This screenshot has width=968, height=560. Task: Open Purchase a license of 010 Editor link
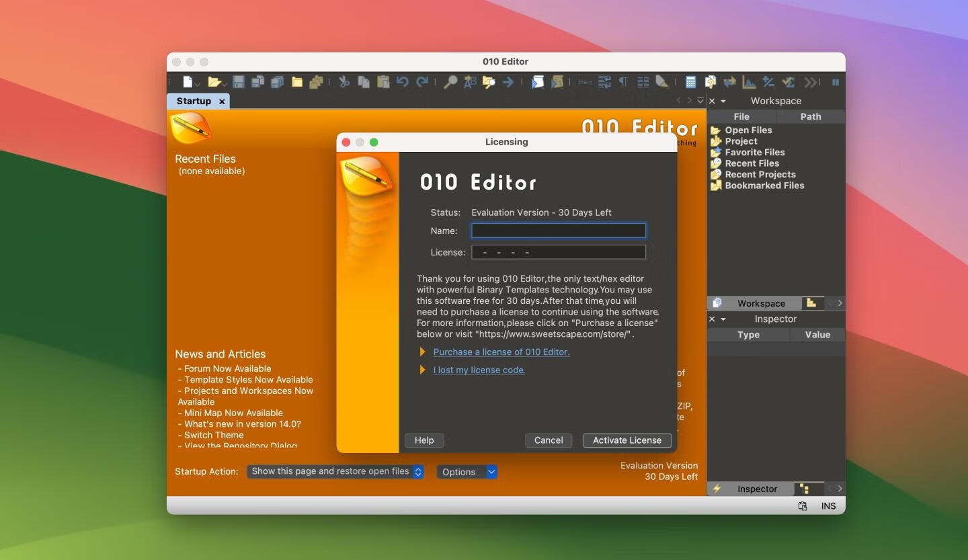[501, 352]
